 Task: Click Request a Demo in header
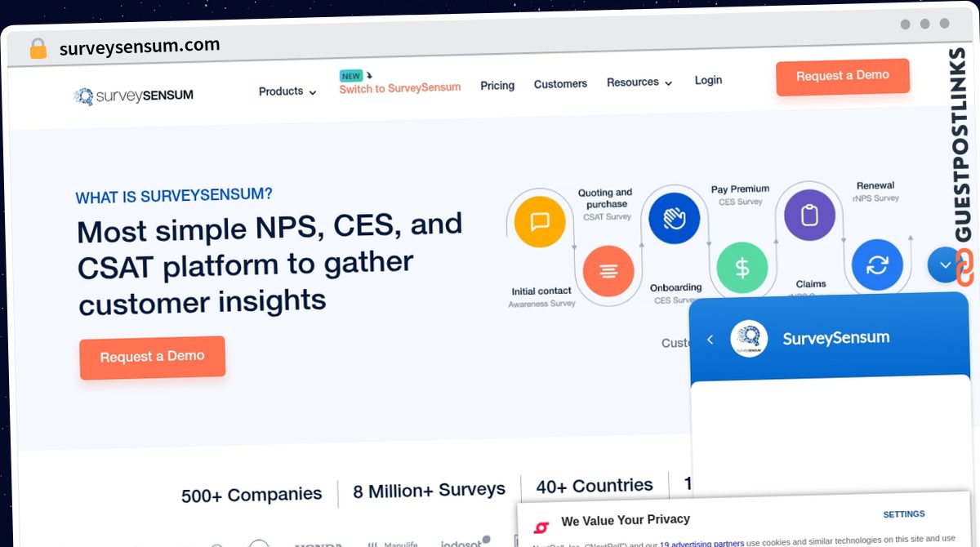pos(842,76)
